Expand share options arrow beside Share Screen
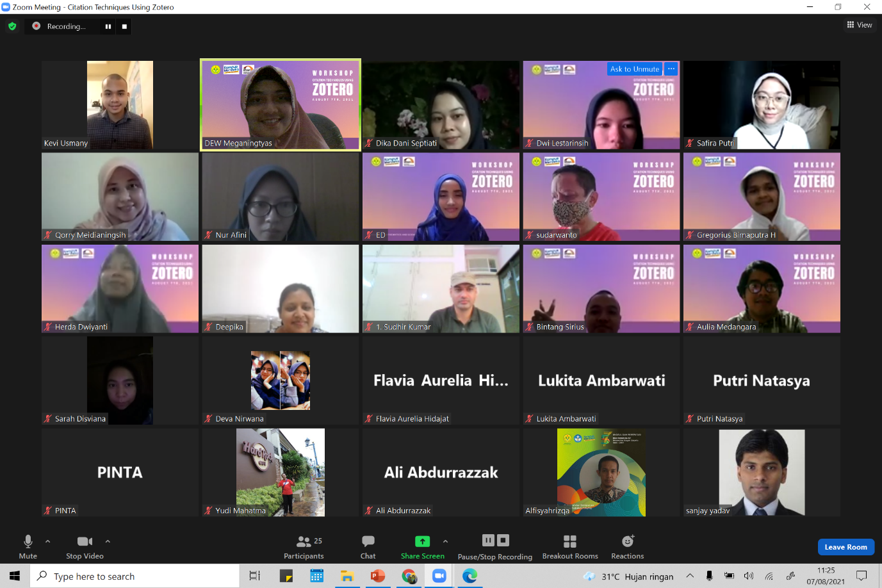The image size is (882, 588). [445, 541]
